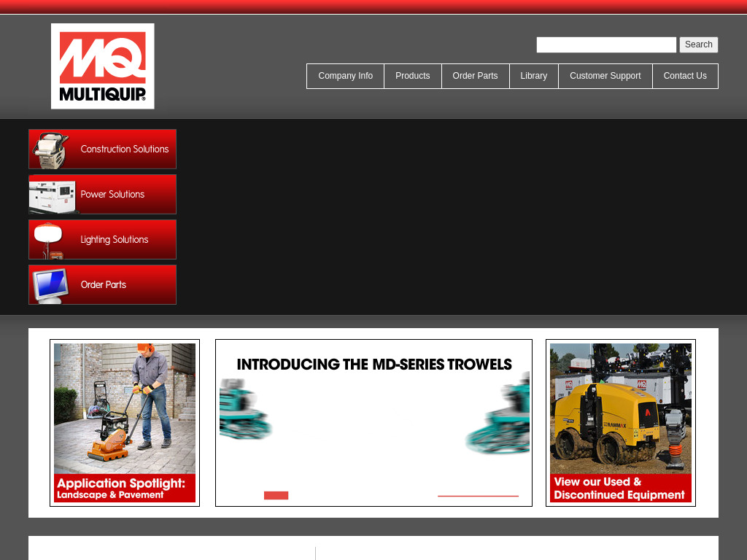Open the Used & Discontinued Equipment banner
This screenshot has height=560, width=747.
pyautogui.click(x=621, y=423)
